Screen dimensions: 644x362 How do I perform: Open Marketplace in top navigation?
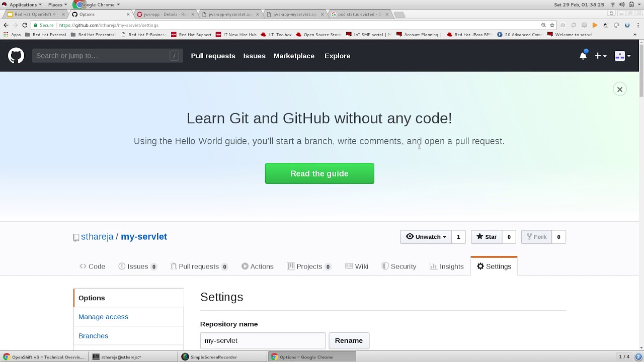click(x=294, y=56)
